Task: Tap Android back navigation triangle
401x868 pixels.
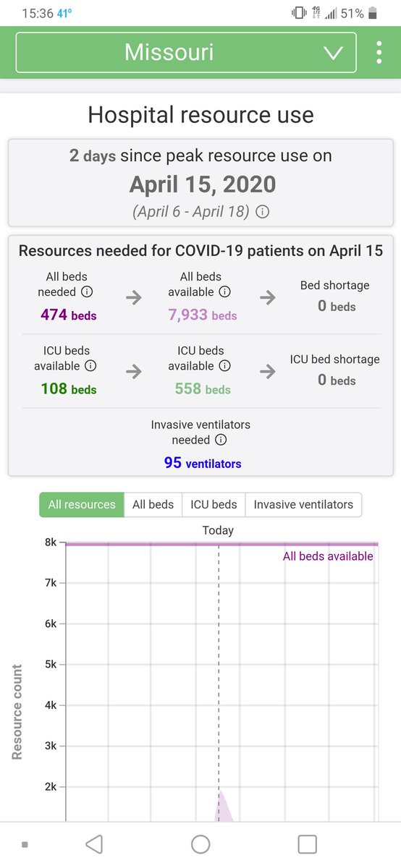Action: [x=94, y=844]
